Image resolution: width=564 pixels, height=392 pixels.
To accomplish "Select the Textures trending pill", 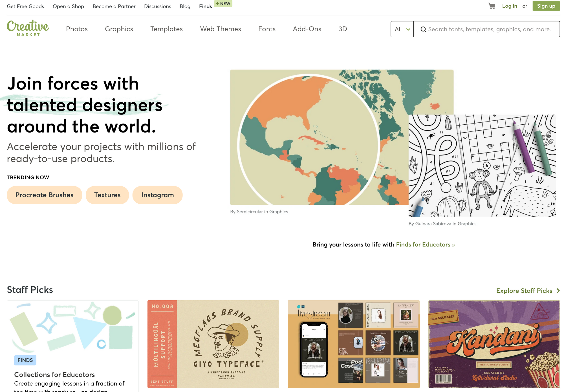I will click(107, 195).
